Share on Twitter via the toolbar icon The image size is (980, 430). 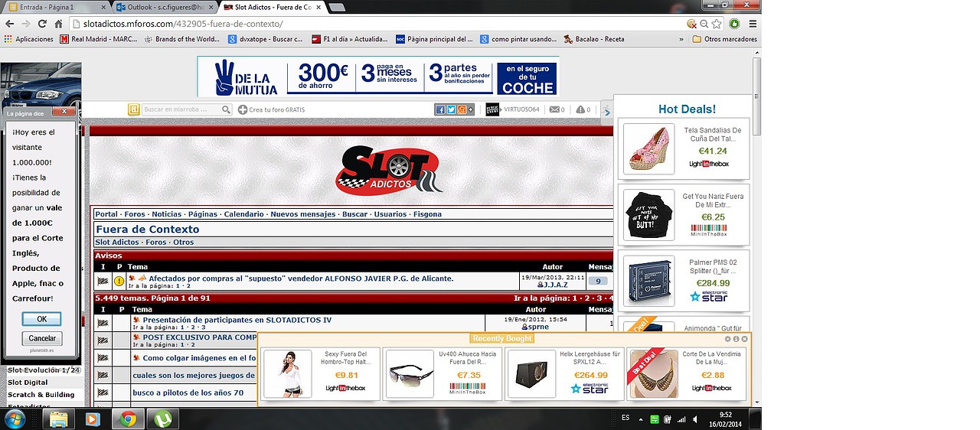tap(450, 109)
